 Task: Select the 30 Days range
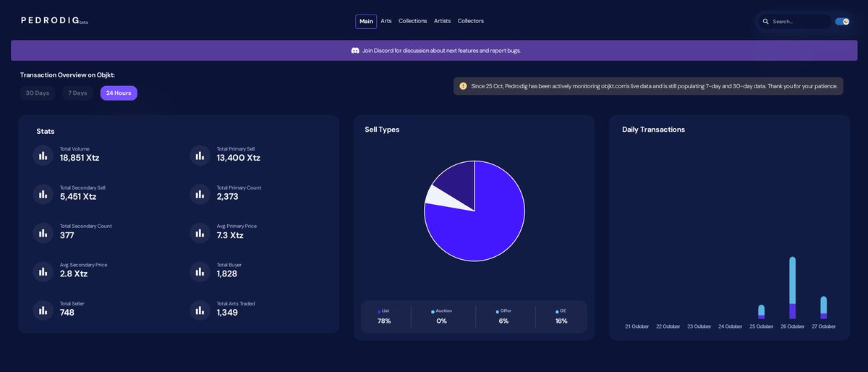[x=38, y=93]
